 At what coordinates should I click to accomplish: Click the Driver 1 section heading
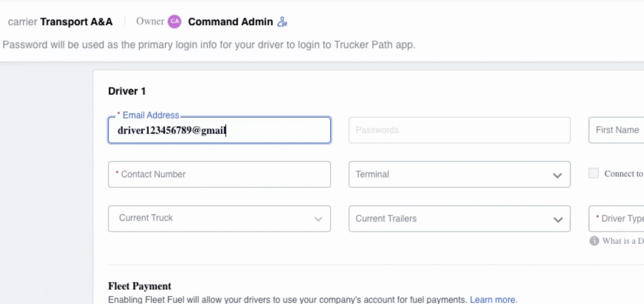[127, 91]
